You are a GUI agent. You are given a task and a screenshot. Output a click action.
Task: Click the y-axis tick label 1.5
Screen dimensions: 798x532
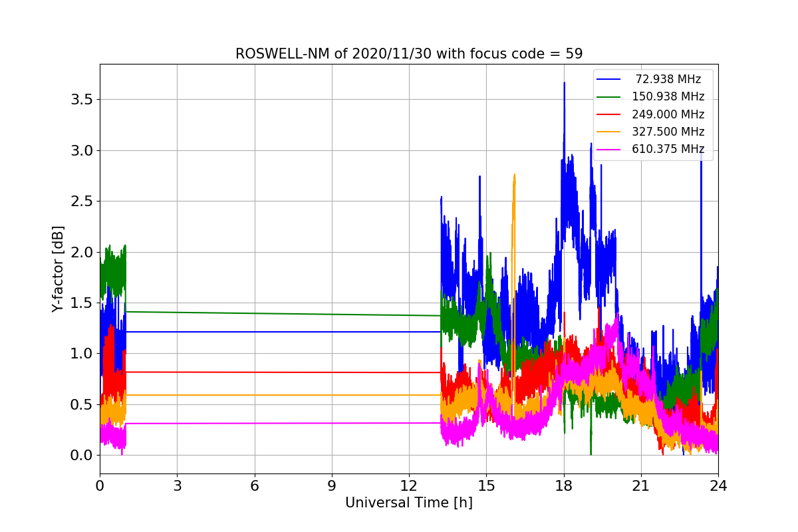pyautogui.click(x=81, y=303)
